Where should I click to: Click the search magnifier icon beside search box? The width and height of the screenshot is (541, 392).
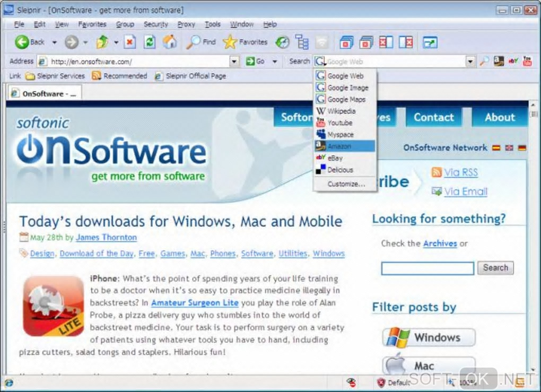[484, 62]
